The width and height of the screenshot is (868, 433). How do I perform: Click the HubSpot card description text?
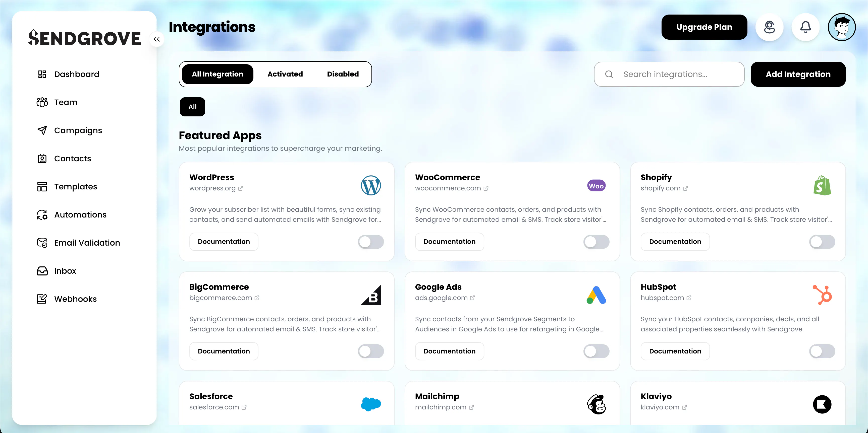click(x=730, y=324)
